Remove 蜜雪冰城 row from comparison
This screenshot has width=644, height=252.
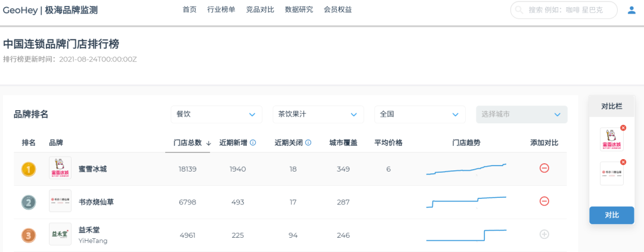544,168
